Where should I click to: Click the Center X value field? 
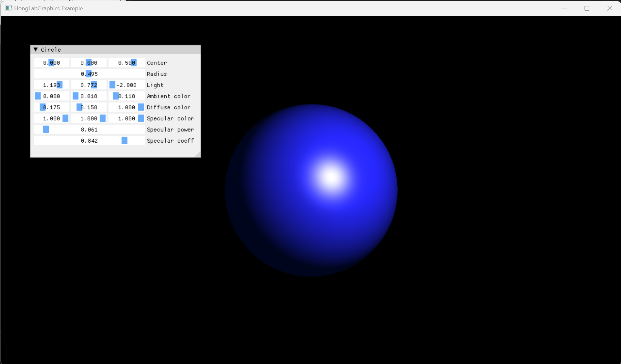click(51, 63)
